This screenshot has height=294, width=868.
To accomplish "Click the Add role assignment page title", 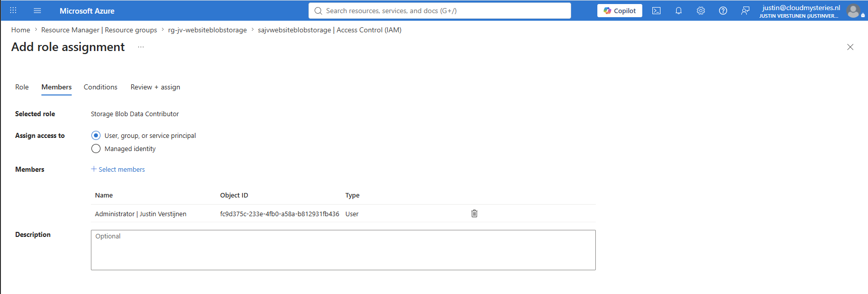I will [68, 47].
